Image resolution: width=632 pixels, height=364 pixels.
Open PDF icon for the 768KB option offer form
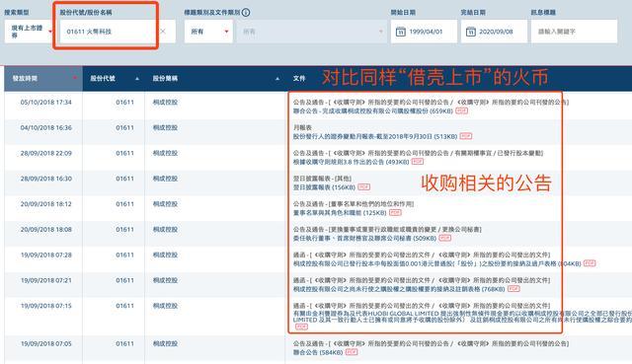pos(513,289)
